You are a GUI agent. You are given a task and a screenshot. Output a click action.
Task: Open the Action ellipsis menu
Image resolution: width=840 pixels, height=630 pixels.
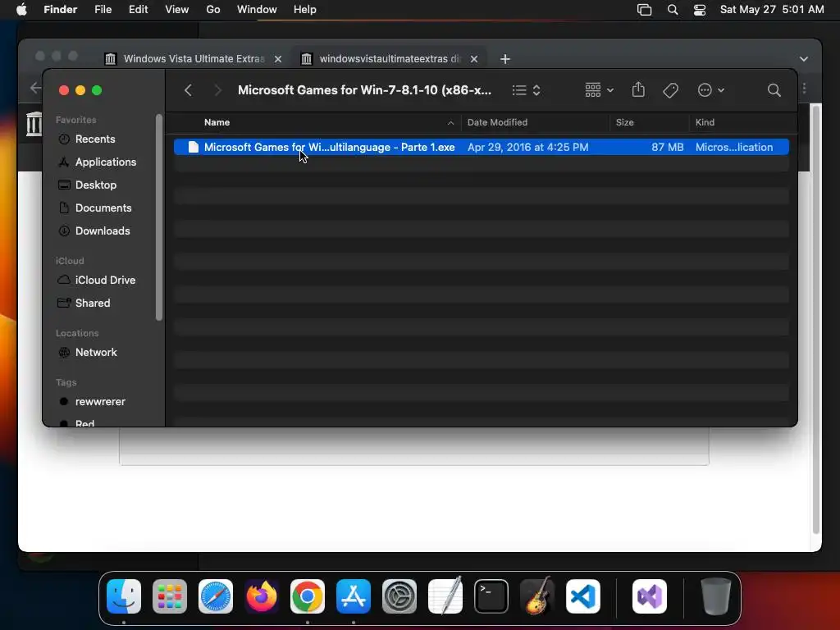711,90
